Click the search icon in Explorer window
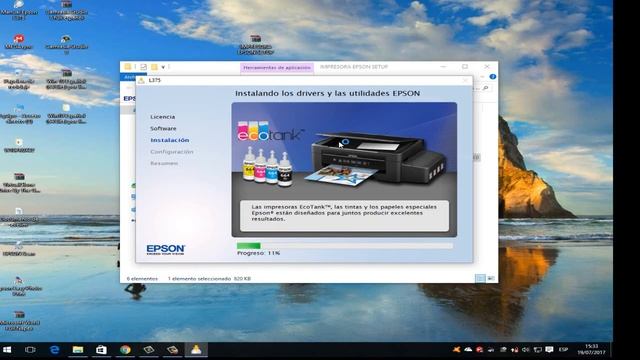 (x=485, y=88)
